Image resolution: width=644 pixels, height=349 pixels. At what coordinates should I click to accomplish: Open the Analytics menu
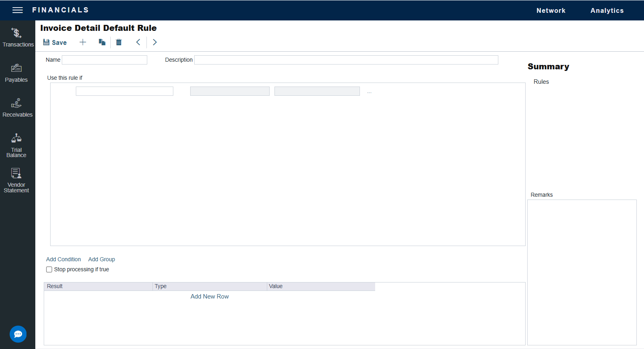pos(607,10)
